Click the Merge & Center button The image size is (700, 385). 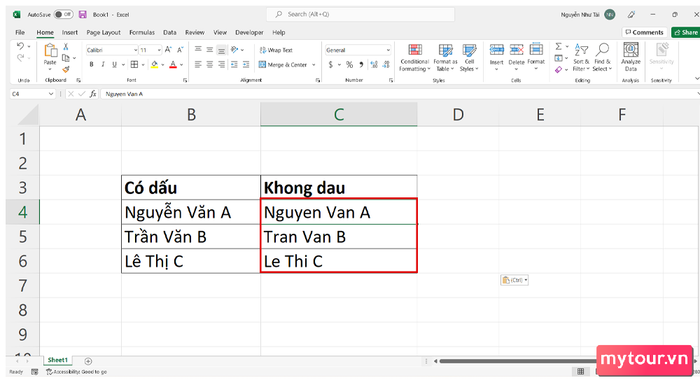pos(283,65)
